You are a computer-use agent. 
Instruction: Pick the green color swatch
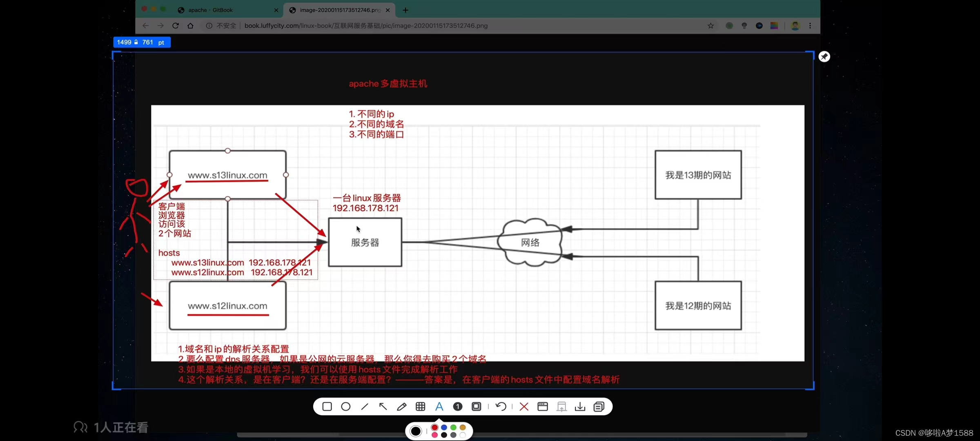click(x=453, y=428)
